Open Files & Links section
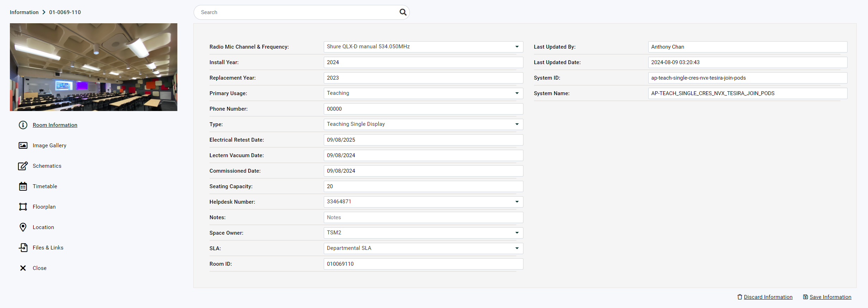The image size is (868, 308). coord(48,248)
